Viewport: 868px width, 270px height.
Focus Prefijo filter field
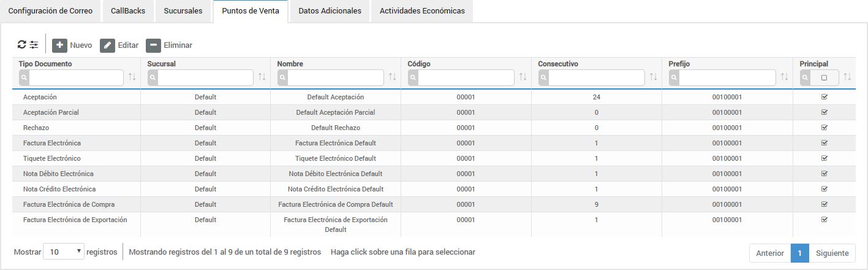[x=728, y=77]
